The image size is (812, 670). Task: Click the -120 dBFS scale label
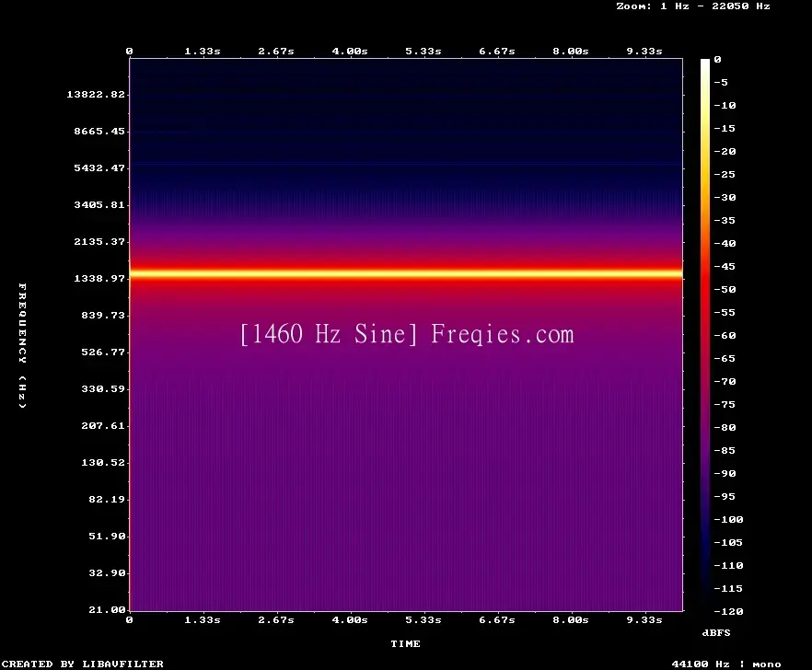tap(728, 611)
